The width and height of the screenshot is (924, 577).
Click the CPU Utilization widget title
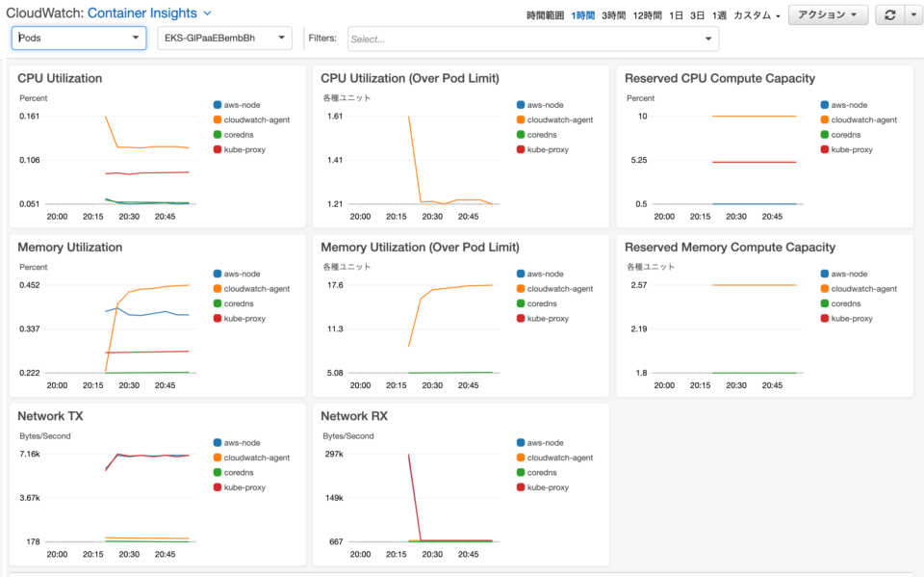(60, 78)
